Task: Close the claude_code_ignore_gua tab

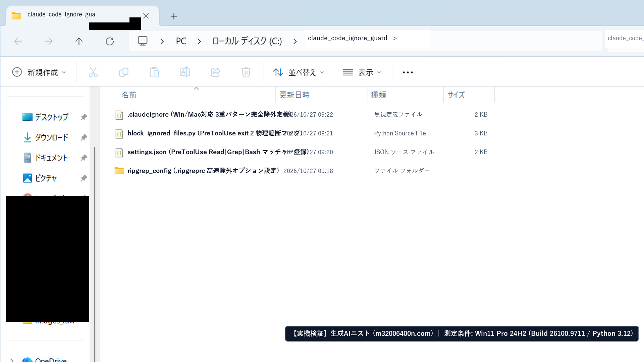Action: tap(146, 16)
